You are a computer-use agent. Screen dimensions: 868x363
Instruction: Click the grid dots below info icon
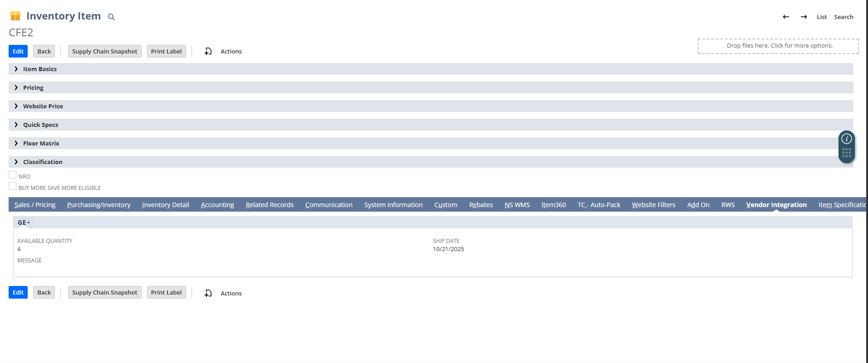846,153
